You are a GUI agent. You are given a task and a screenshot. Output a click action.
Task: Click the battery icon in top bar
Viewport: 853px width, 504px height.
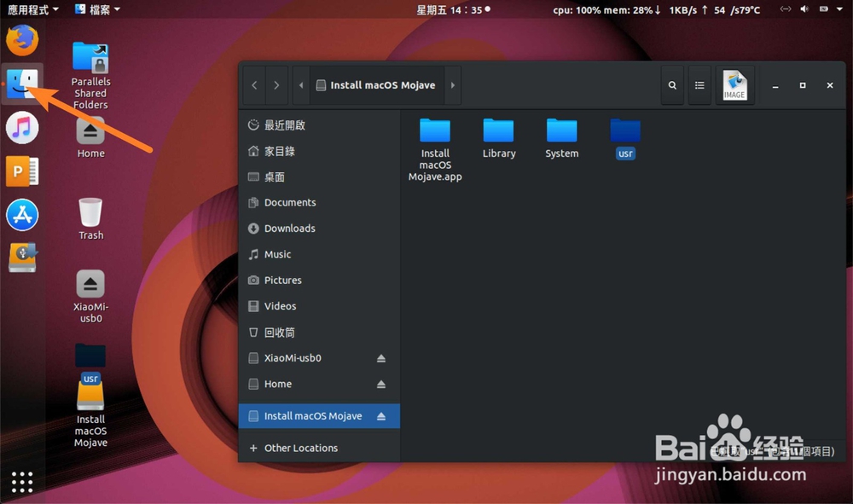click(x=824, y=9)
